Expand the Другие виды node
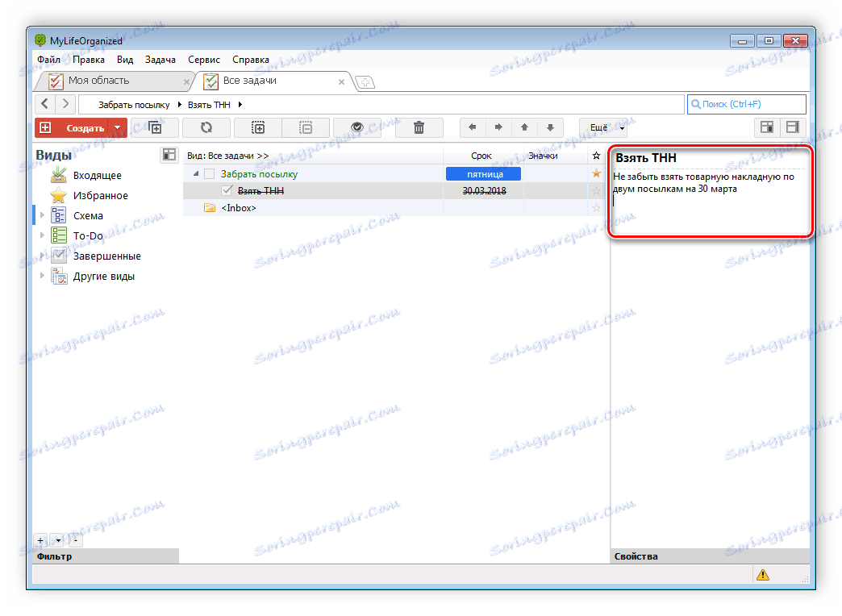The image size is (842, 616). pos(42,276)
